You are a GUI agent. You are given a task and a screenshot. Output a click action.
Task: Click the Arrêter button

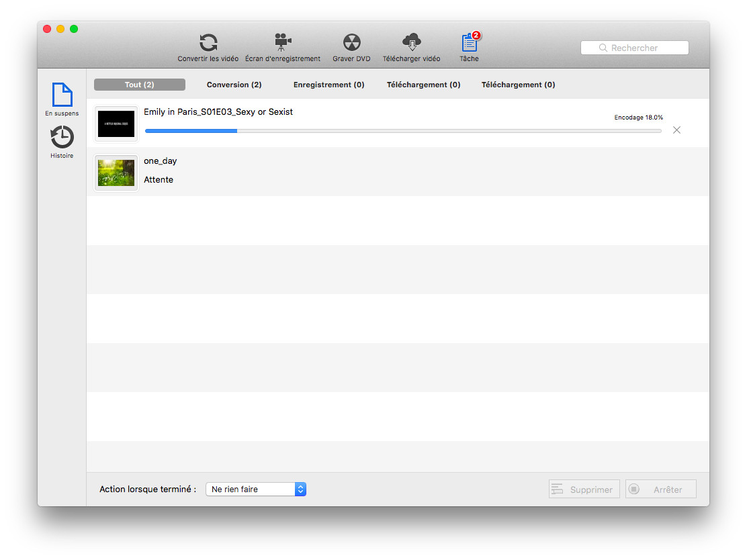point(661,489)
